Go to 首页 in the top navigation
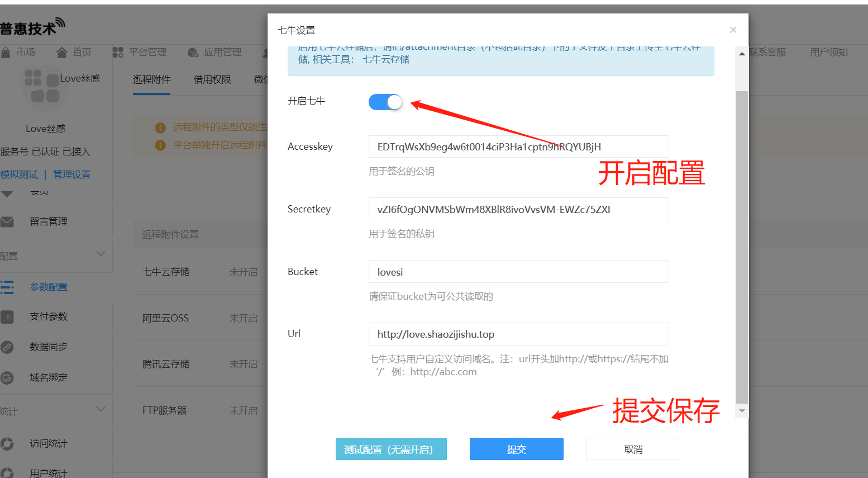The height and width of the screenshot is (478, 868). [x=82, y=52]
